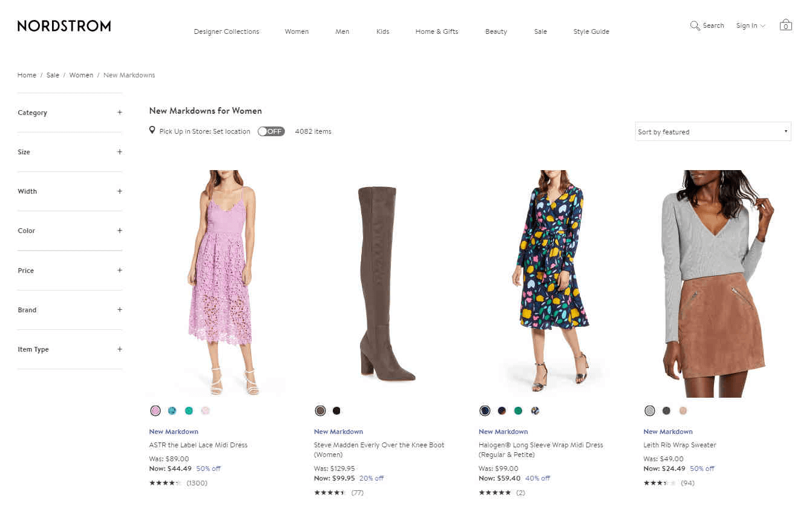Click '4082 items' count text
Viewport: 812px width, 523px height.
313,131
